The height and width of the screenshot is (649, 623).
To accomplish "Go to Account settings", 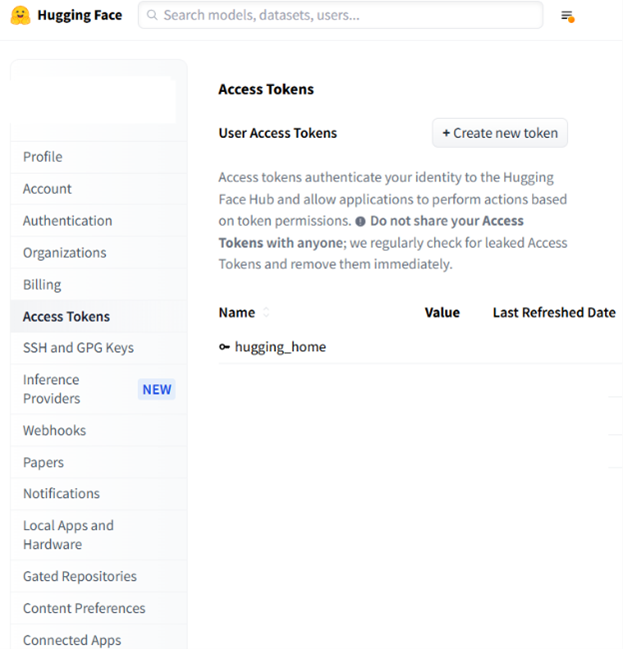I will [x=99, y=189].
